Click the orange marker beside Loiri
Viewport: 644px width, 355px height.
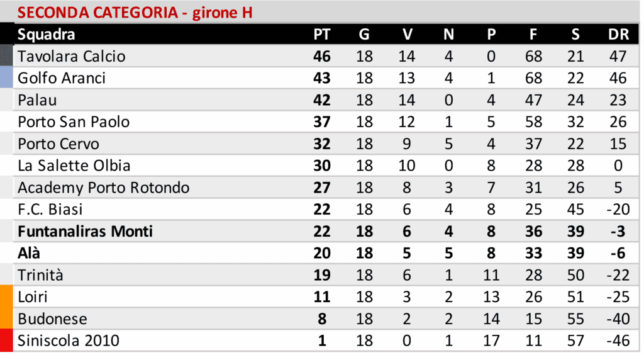[7, 297]
